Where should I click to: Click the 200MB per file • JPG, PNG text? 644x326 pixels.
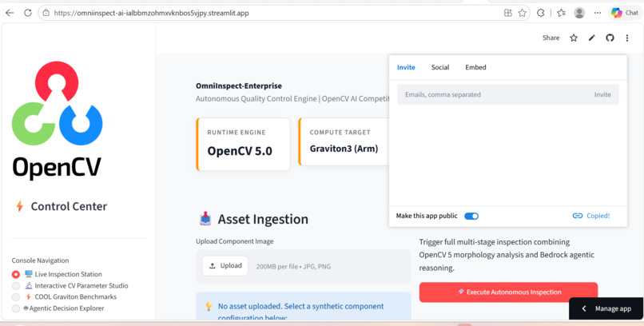pyautogui.click(x=293, y=266)
